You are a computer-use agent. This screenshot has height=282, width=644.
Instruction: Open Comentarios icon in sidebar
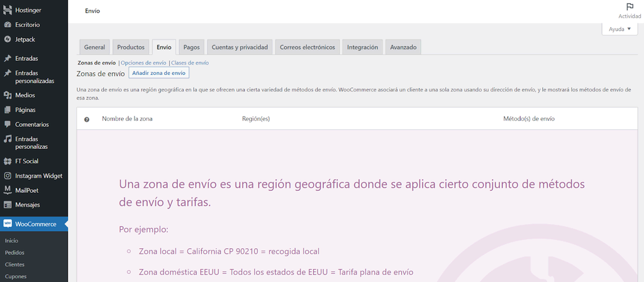click(8, 124)
